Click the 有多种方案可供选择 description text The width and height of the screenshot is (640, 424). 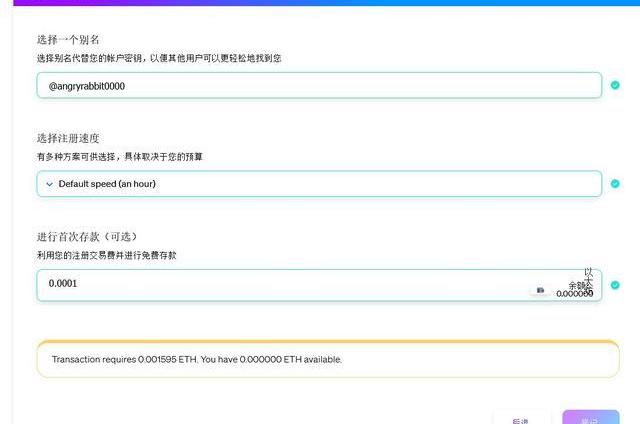coord(126,157)
